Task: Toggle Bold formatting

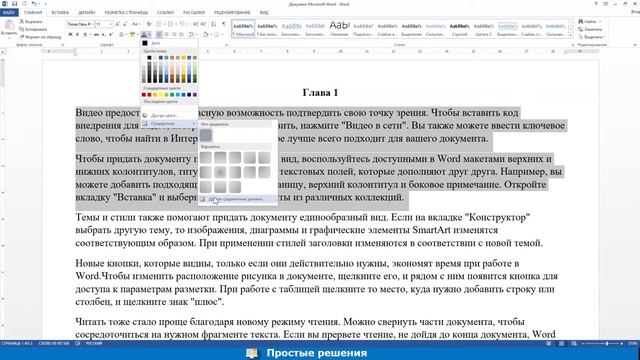Action: 70,35
